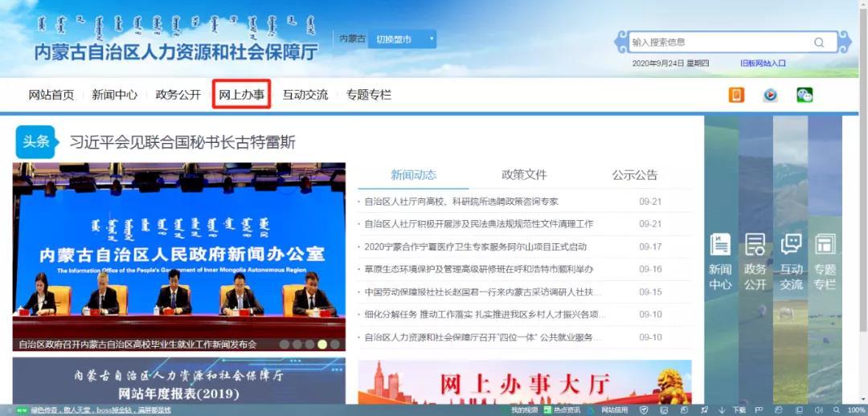
Task: Open the blue video play icon
Action: [x=770, y=95]
